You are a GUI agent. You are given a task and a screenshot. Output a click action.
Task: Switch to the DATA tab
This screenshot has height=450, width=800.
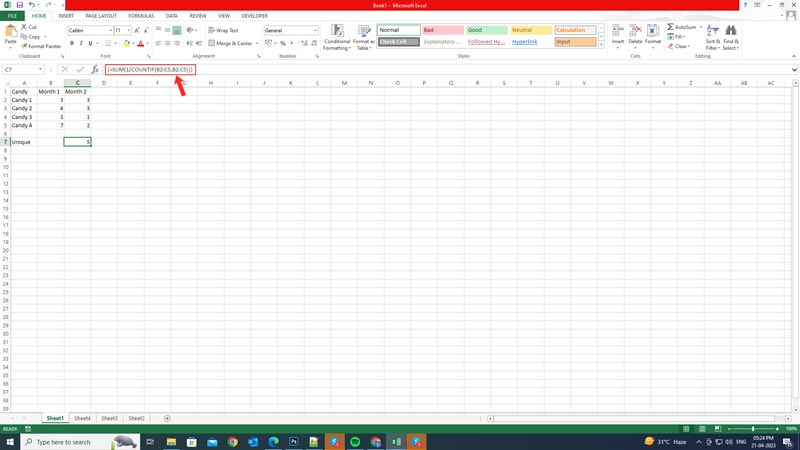[x=171, y=16]
